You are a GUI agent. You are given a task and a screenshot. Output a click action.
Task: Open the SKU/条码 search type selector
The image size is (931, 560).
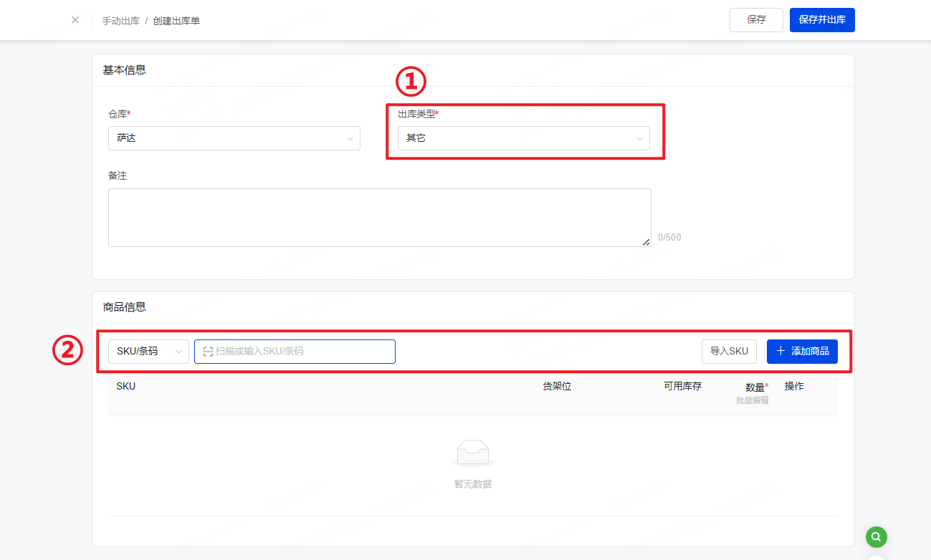[x=148, y=352]
